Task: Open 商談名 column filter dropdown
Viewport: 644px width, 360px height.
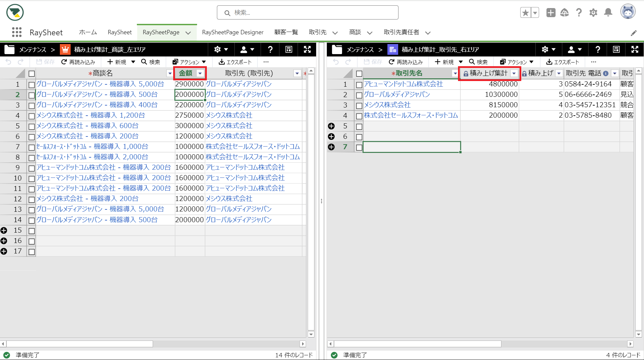Action: (x=170, y=73)
